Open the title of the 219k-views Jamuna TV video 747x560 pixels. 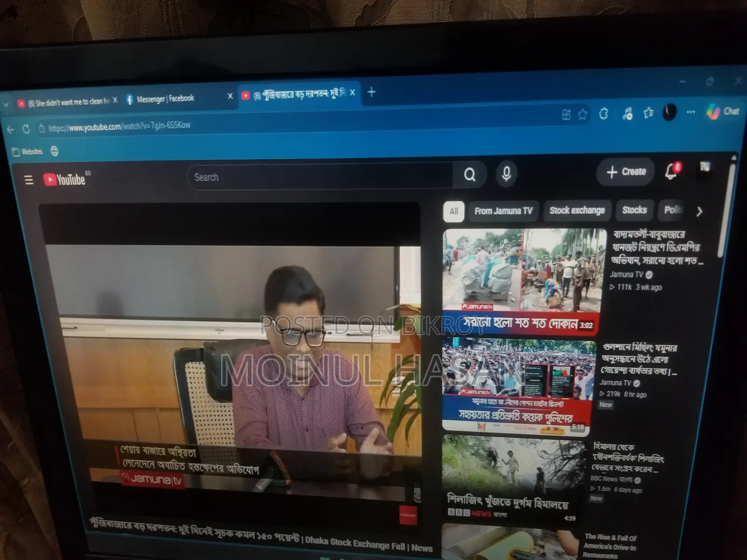[x=639, y=359]
